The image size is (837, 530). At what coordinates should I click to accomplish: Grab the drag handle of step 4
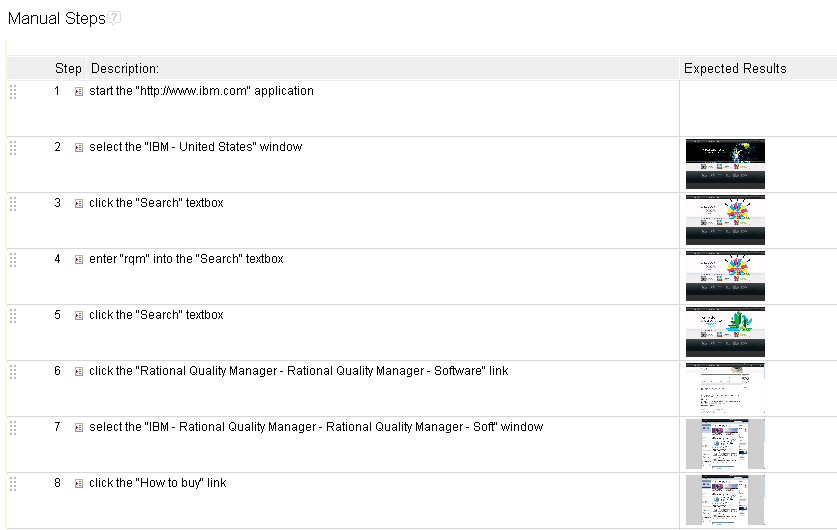point(13,260)
